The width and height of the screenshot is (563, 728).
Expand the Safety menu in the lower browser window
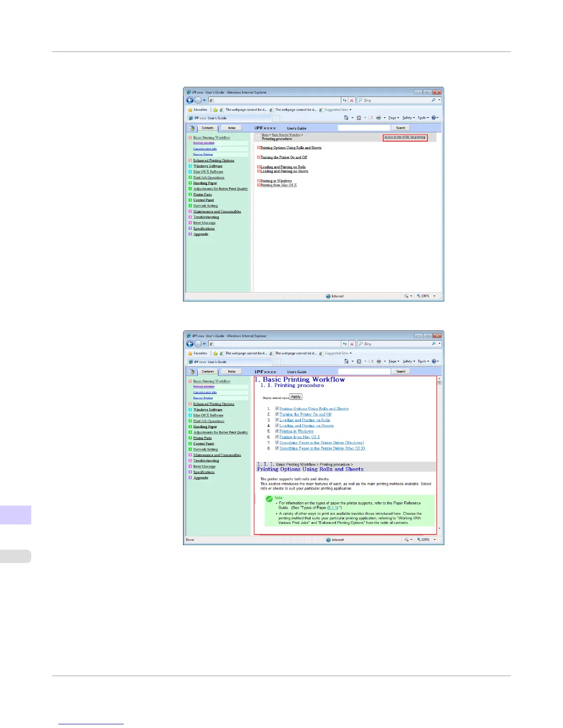(408, 361)
